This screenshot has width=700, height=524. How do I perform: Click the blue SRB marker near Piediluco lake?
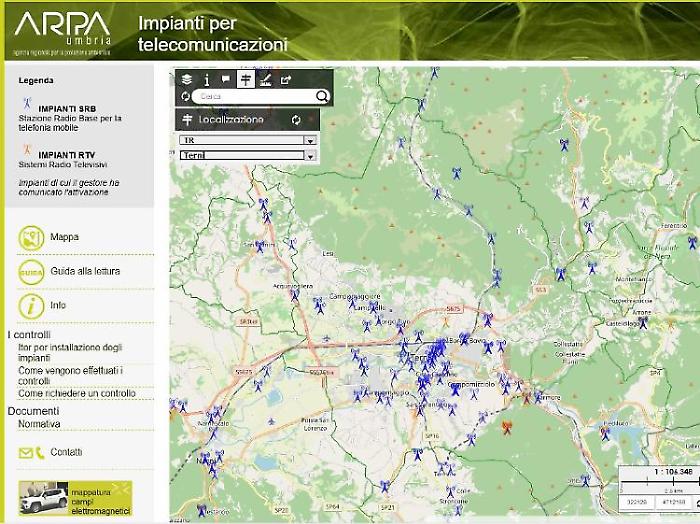click(x=605, y=433)
